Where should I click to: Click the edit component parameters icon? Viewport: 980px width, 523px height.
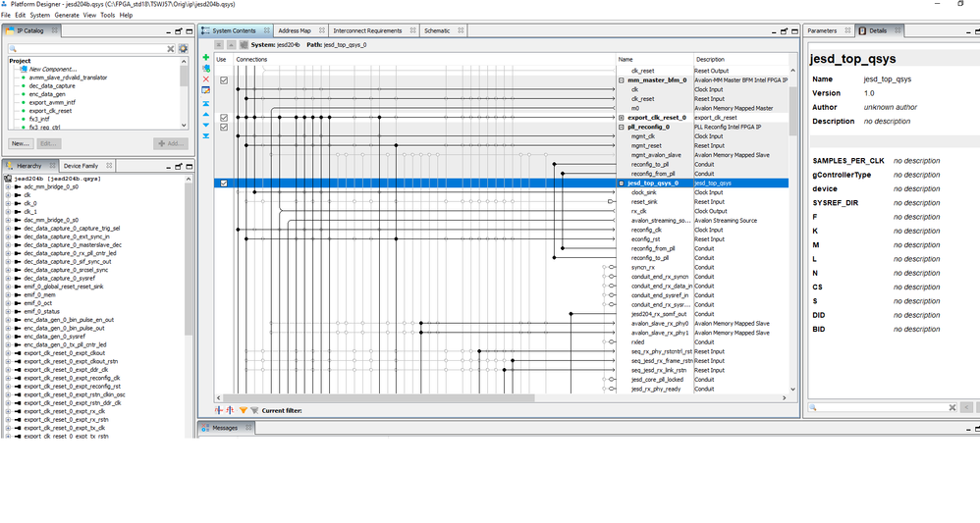(x=206, y=90)
